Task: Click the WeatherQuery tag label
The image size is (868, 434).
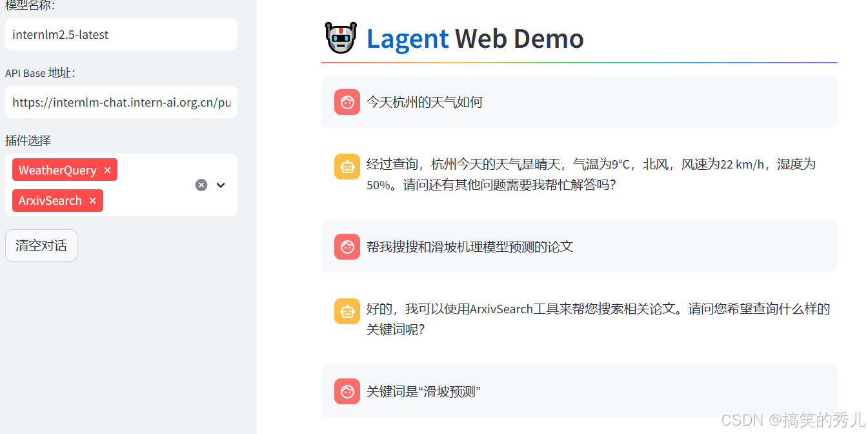Action: pos(57,170)
